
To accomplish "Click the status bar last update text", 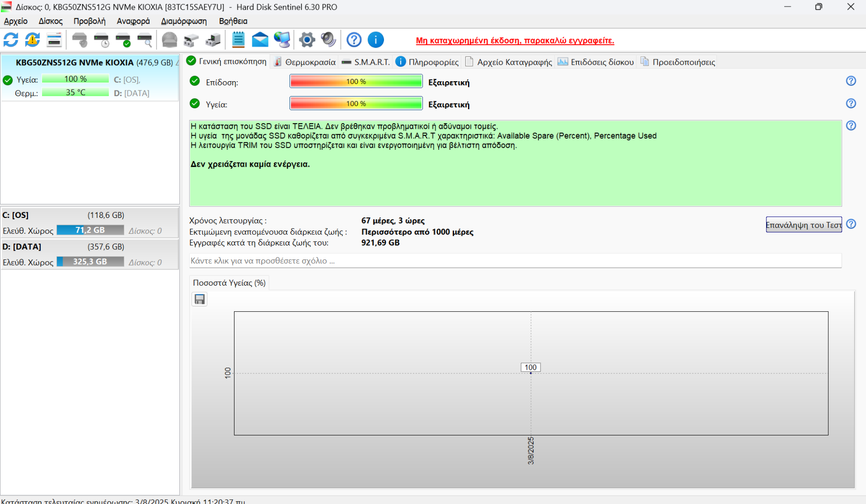I will [x=123, y=501].
